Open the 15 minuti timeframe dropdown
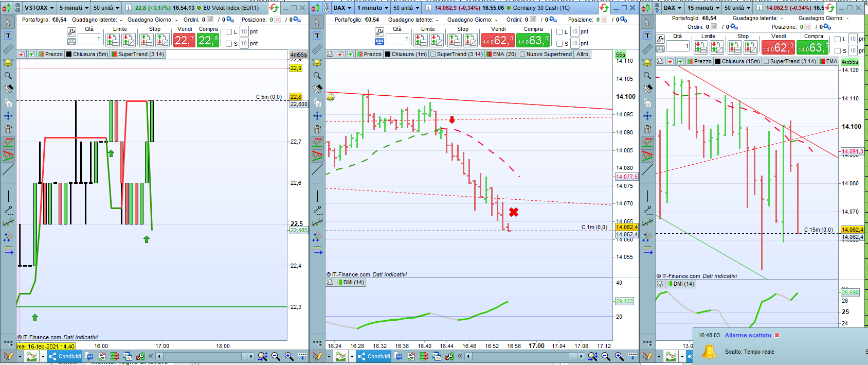 point(703,8)
